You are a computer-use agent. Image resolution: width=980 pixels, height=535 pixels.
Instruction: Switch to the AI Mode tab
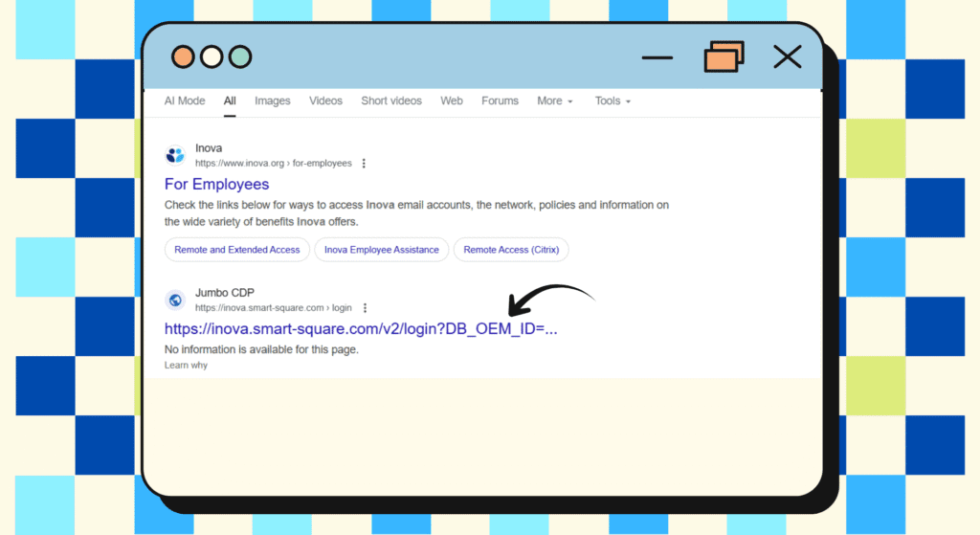[x=185, y=100]
